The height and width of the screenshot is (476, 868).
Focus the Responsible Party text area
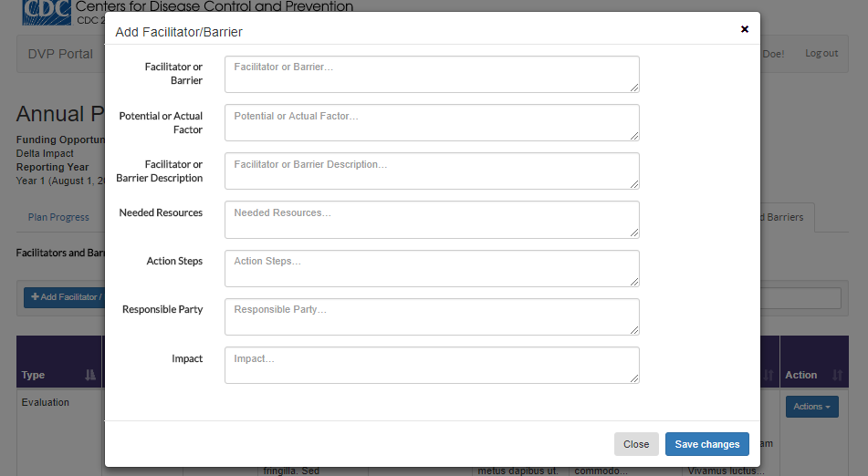tap(431, 316)
